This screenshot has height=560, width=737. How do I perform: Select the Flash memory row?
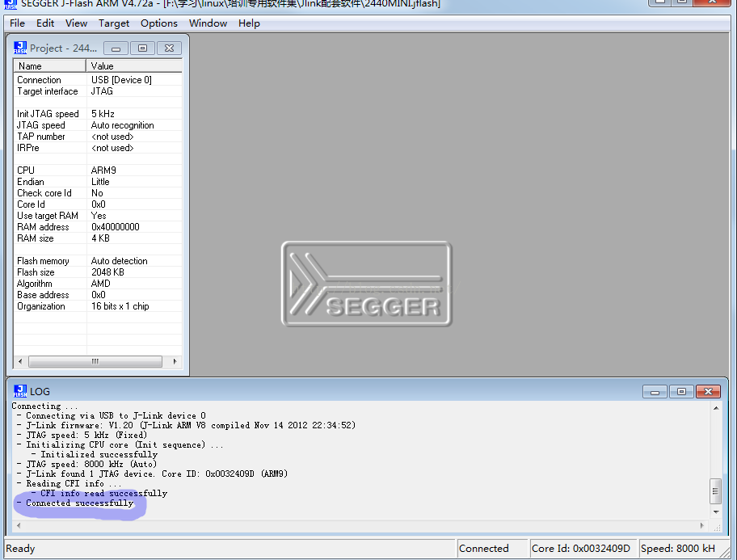(98, 260)
